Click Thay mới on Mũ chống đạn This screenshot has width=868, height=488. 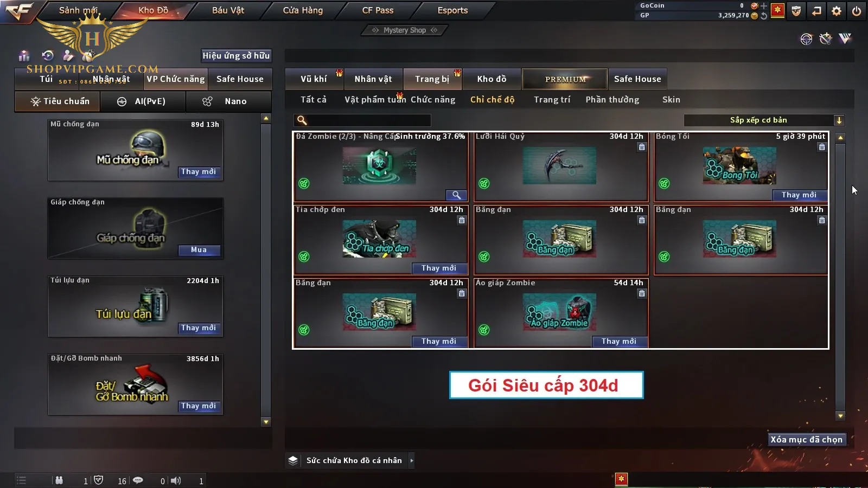[199, 172]
